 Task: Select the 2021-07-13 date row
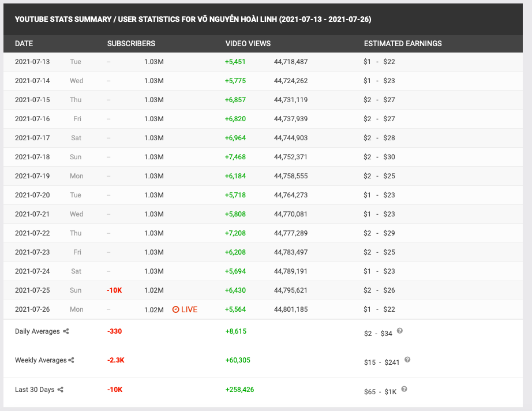32,62
